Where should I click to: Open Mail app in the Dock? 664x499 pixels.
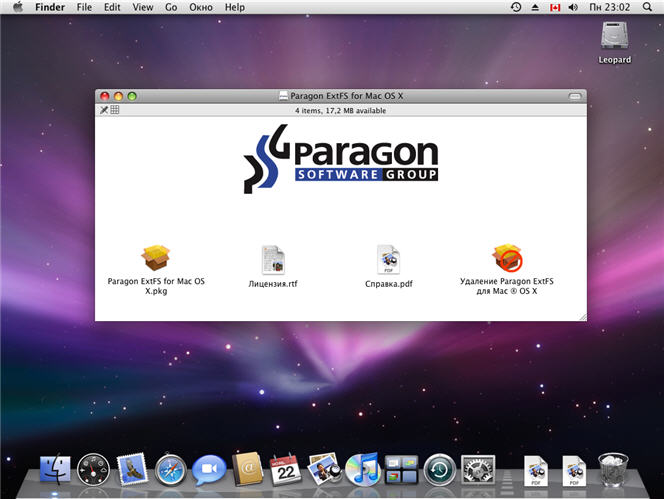[x=132, y=469]
